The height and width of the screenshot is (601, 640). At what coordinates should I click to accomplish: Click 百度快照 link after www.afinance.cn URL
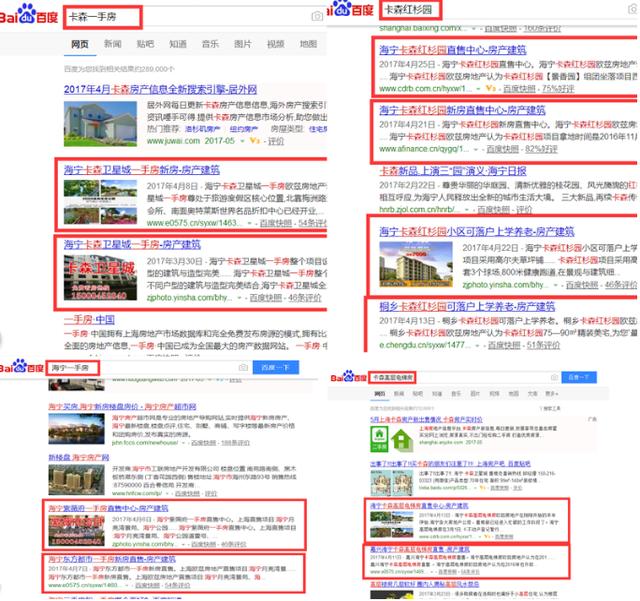click(502, 149)
